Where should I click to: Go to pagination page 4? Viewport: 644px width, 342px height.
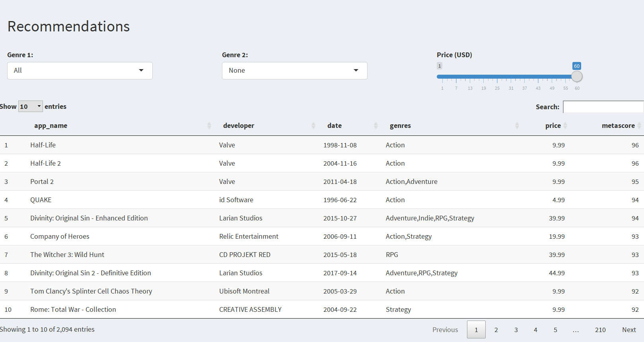point(535,330)
